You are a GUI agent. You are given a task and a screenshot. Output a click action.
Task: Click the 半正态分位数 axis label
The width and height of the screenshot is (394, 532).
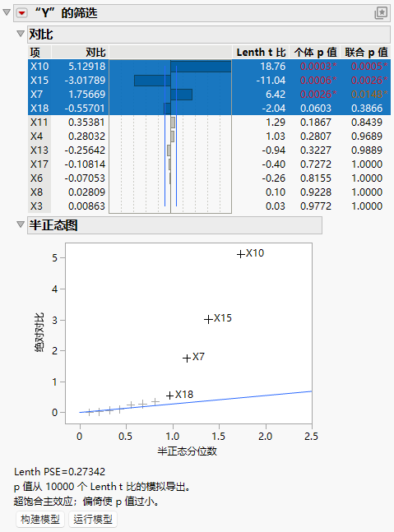pyautogui.click(x=187, y=451)
